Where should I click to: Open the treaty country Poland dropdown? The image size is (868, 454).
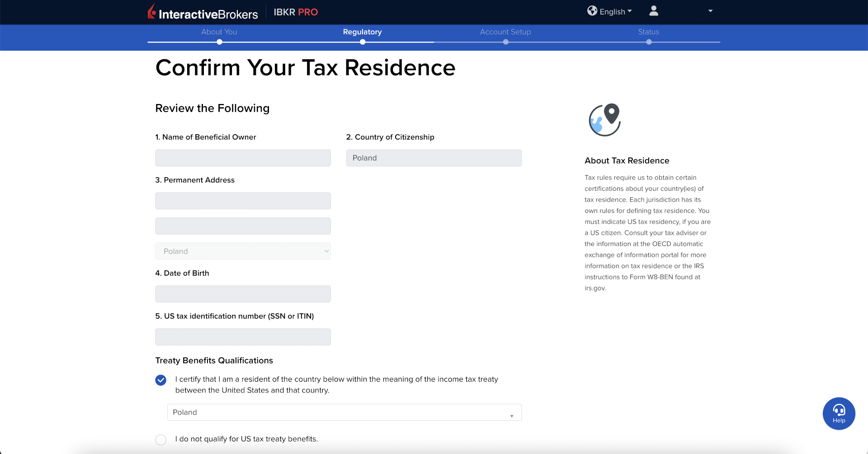[x=344, y=412]
